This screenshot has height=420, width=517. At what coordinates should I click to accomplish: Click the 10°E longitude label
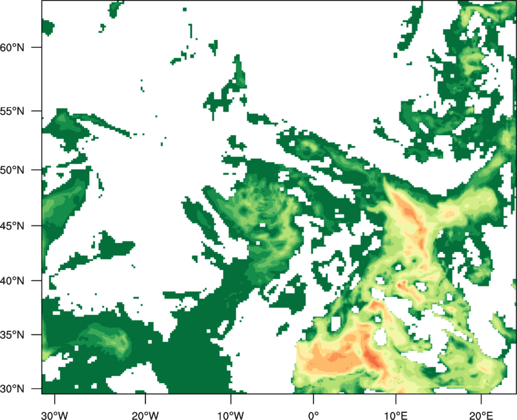pos(396,415)
